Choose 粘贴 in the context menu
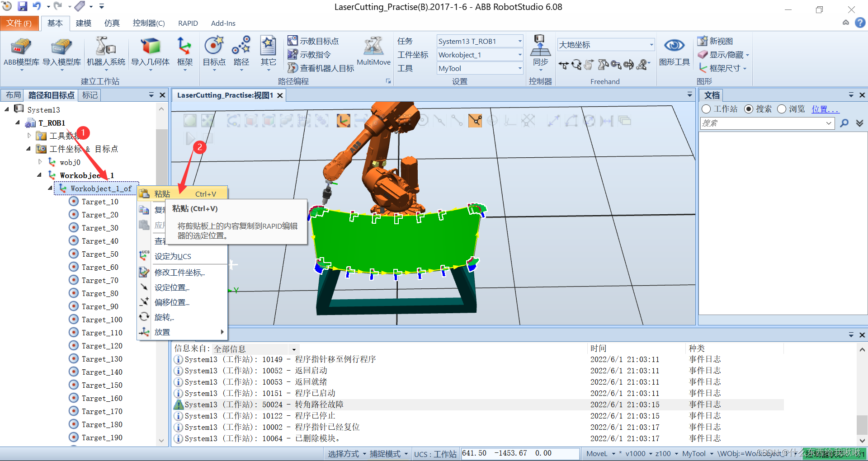Viewport: 868px width, 461px height. 182,193
